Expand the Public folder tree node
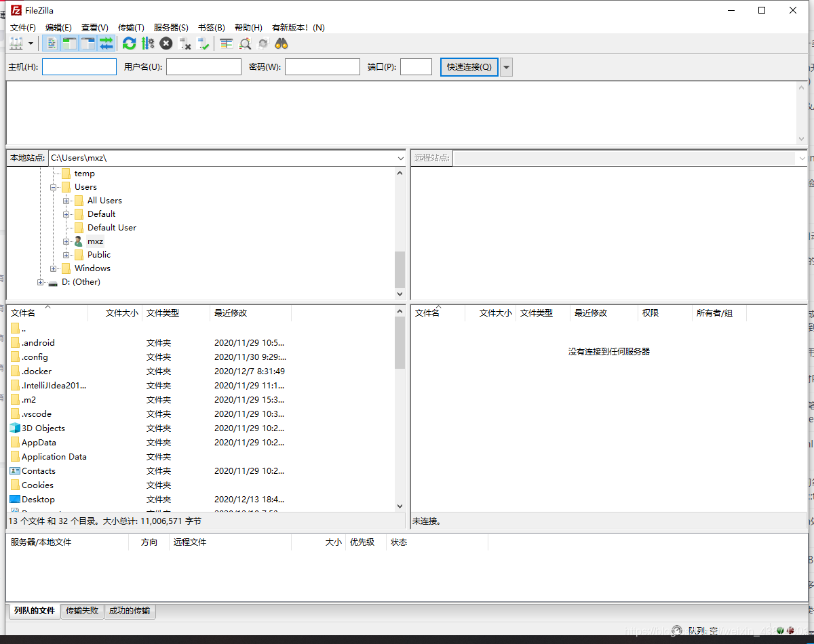 coord(66,255)
